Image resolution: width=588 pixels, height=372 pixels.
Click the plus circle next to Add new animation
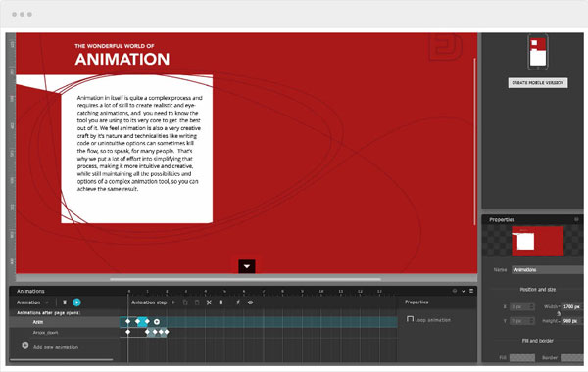(x=25, y=345)
